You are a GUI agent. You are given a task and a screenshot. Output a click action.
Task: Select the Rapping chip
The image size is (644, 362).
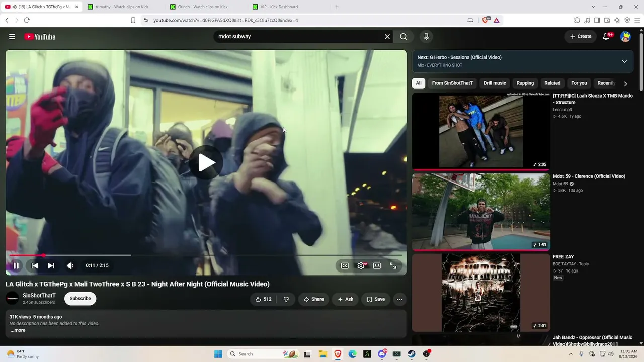(525, 83)
